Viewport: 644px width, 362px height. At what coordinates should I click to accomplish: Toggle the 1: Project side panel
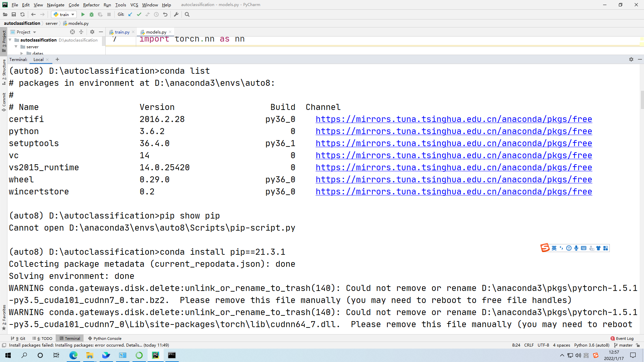point(4,41)
